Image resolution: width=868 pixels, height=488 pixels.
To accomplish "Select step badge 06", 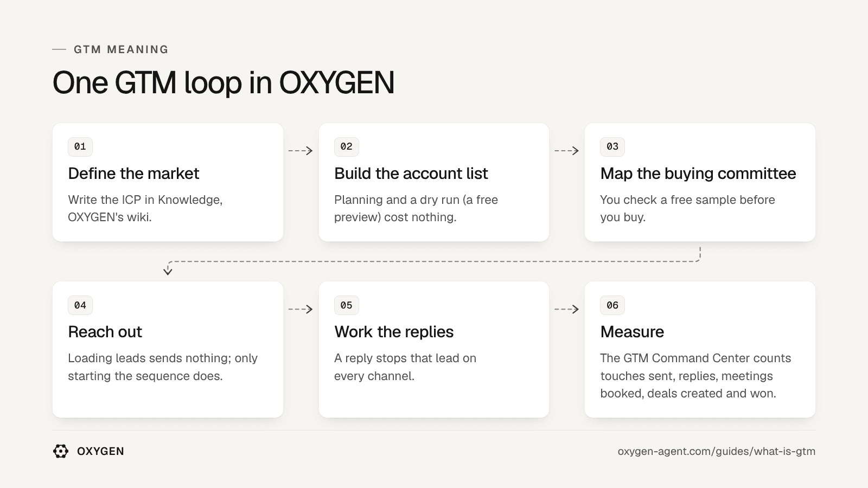I will [612, 305].
